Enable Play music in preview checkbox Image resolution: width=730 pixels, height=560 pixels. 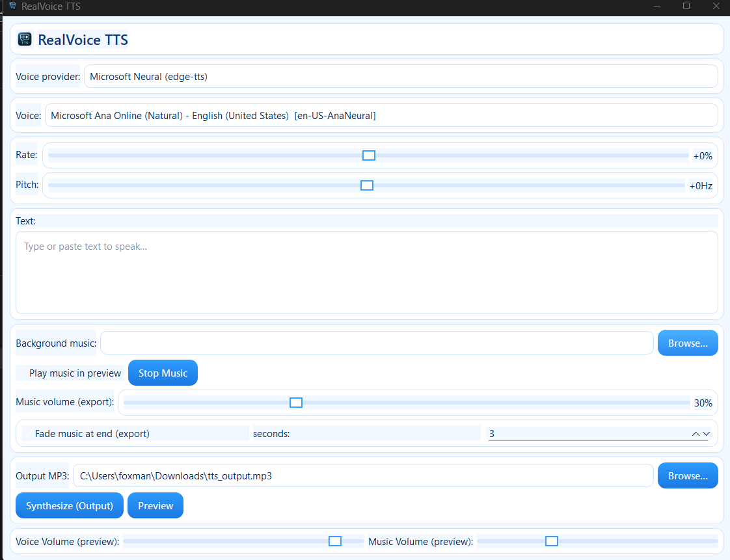click(23, 373)
